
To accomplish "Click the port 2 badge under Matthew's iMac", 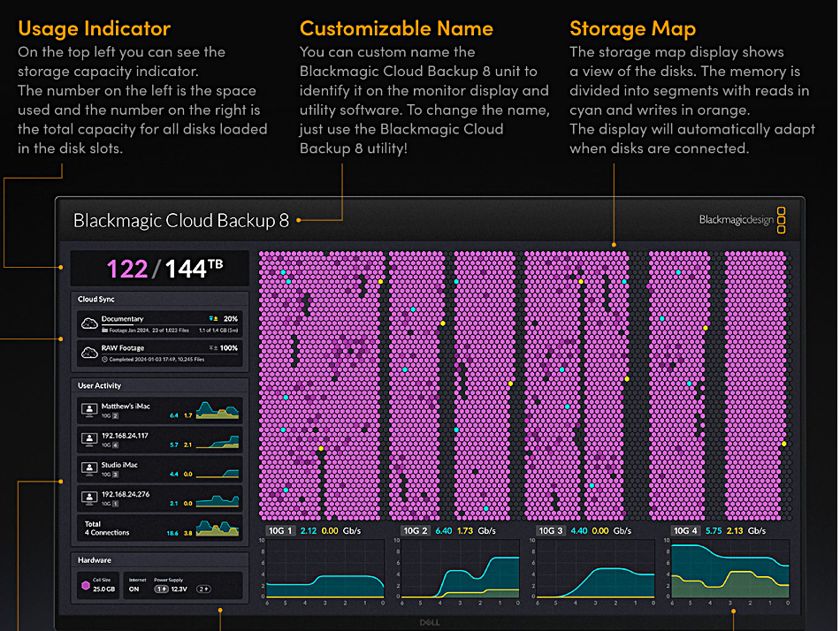I will pyautogui.click(x=115, y=416).
